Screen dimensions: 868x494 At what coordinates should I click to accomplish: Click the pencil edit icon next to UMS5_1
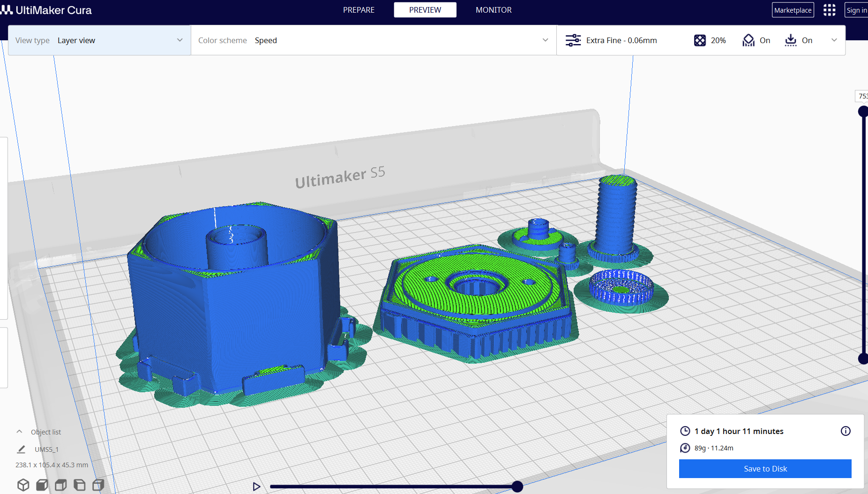click(21, 449)
